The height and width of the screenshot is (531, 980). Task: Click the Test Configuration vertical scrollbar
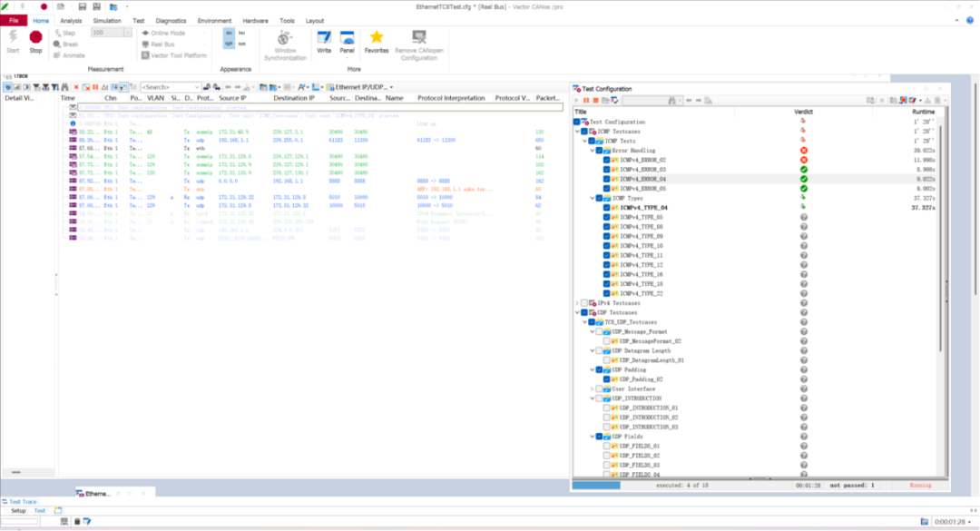click(x=942, y=238)
